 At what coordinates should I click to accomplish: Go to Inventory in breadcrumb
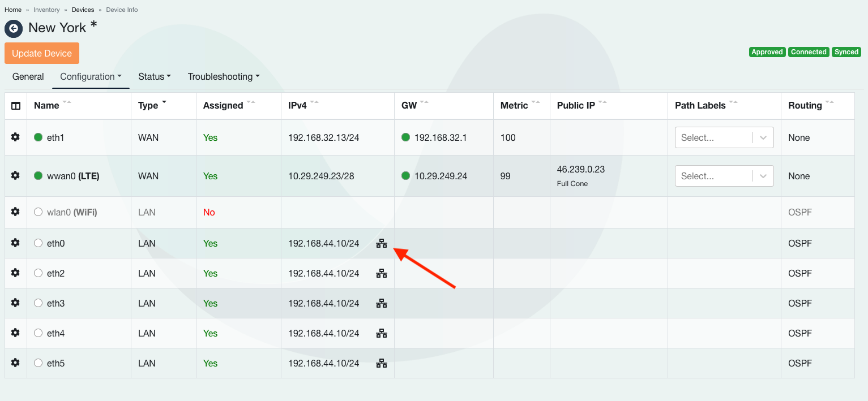[46, 10]
